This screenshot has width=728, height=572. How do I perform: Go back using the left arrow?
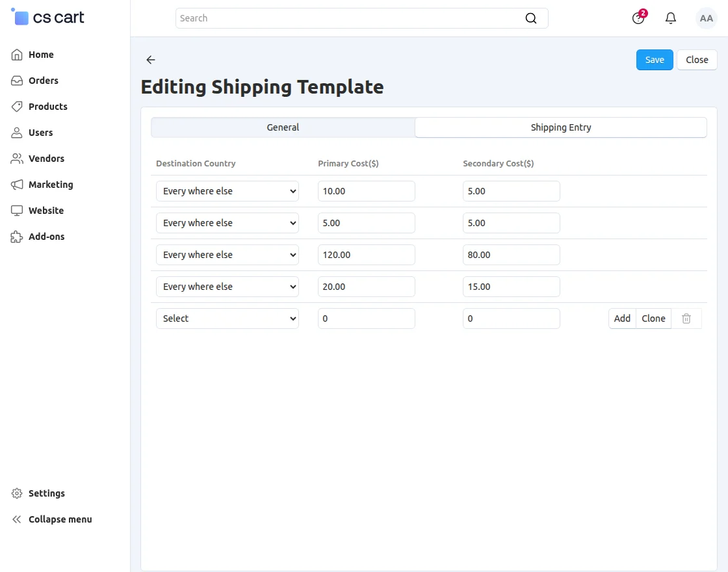[150, 59]
